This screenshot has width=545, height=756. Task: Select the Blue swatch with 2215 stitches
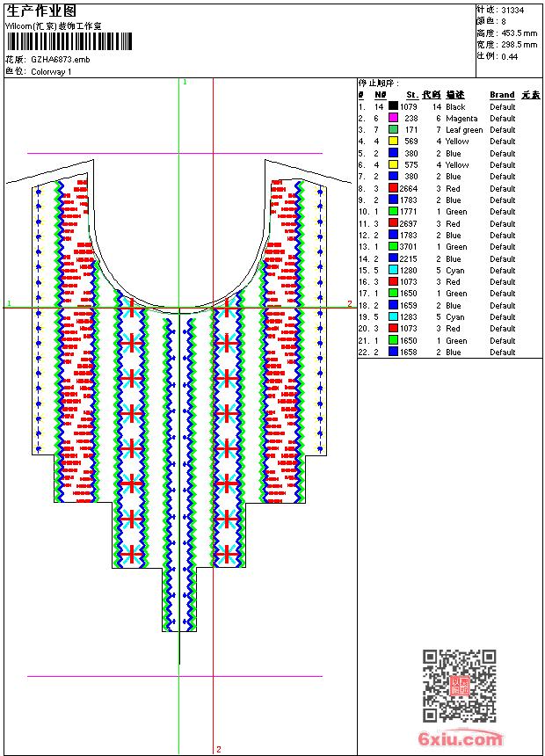coord(393,258)
